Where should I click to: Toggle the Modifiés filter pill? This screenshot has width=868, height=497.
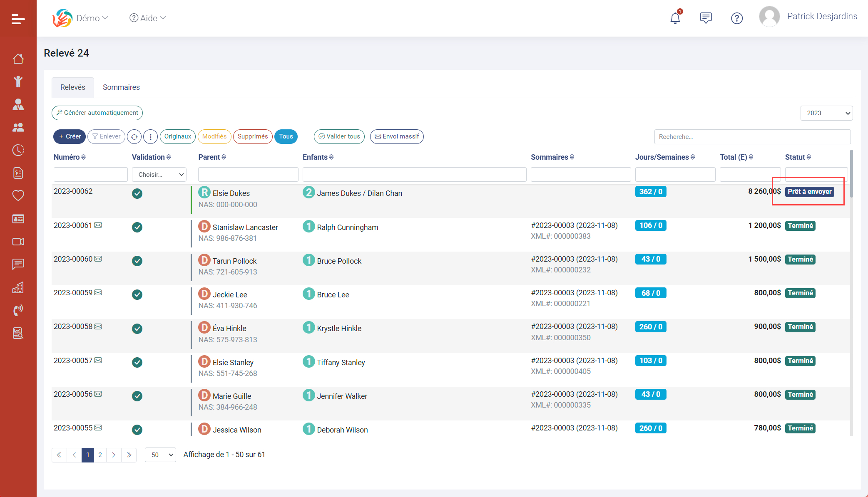pos(214,136)
